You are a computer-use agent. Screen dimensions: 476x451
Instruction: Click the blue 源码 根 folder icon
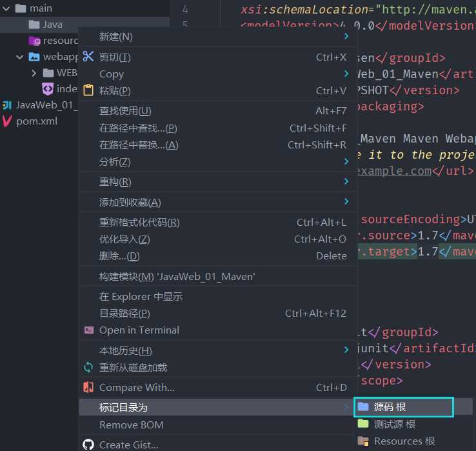point(363,406)
